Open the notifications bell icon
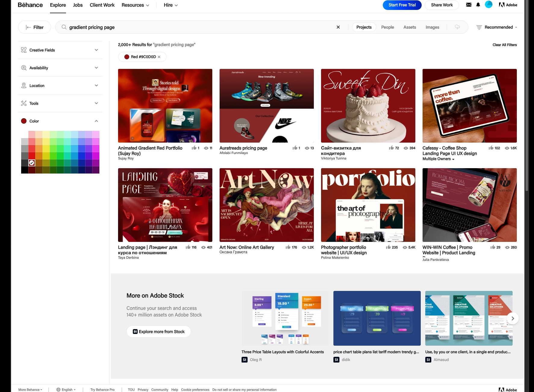Screen dimensions: 534x392 [478, 5]
